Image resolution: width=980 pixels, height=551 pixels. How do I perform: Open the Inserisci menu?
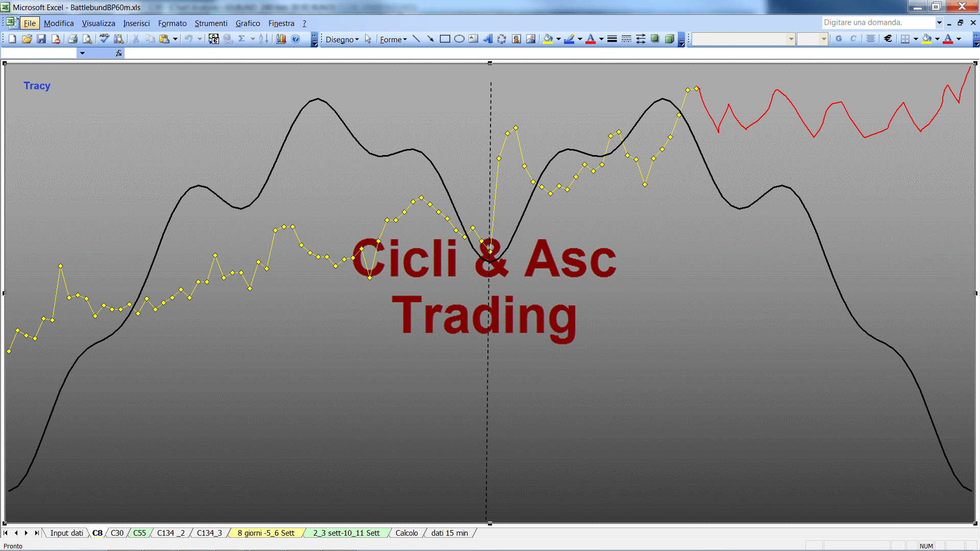136,23
